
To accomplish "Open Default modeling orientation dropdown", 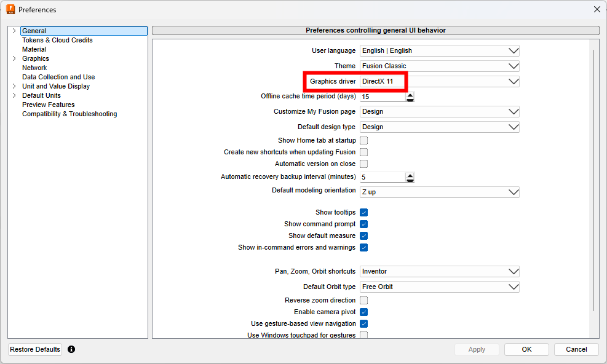I will [x=439, y=192].
